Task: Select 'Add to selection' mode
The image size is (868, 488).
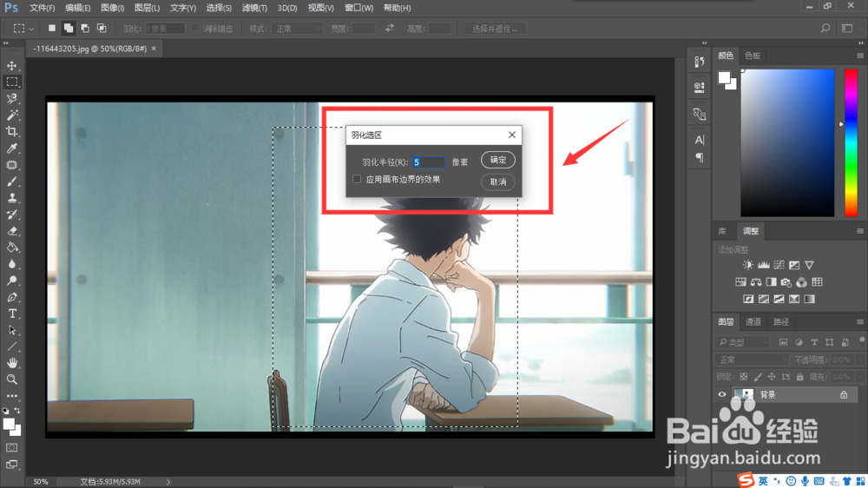Action: tap(68, 29)
